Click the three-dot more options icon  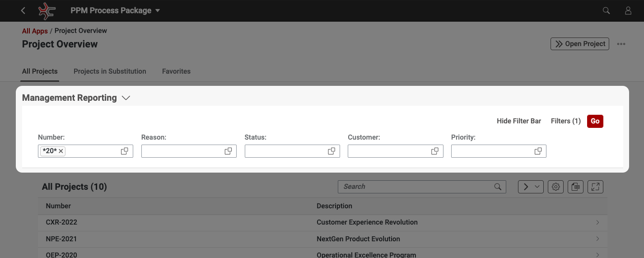621,44
